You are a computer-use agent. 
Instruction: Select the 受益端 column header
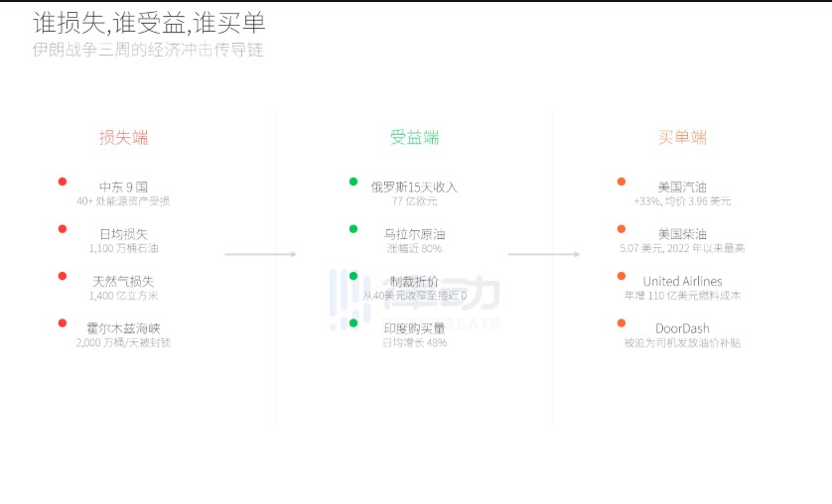point(415,138)
